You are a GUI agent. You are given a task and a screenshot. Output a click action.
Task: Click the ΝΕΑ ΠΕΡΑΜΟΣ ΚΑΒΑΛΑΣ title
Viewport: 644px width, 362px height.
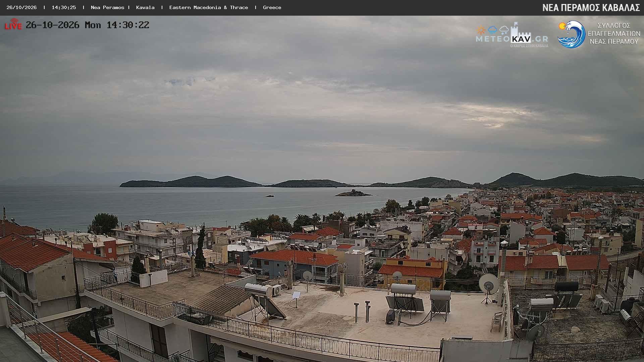[591, 8]
